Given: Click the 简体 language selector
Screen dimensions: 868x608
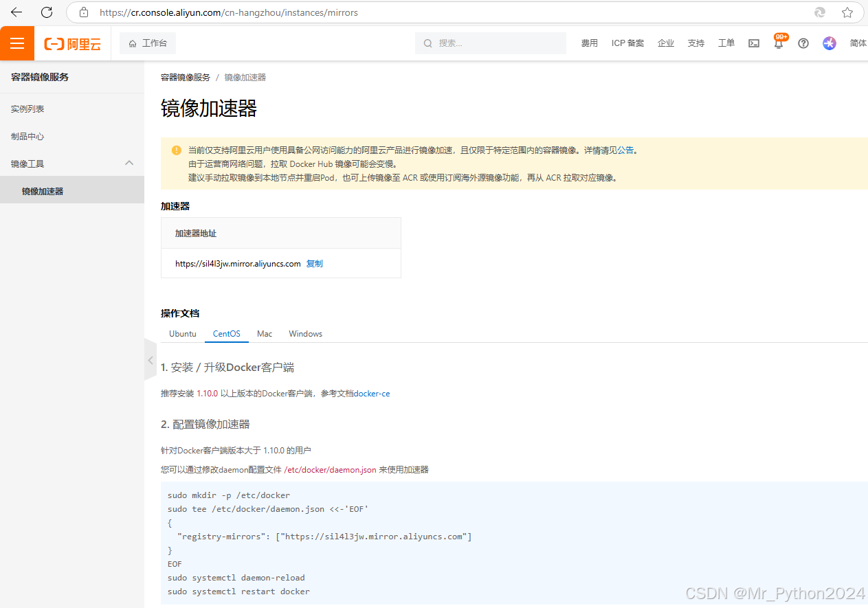Looking at the screenshot, I should point(858,43).
